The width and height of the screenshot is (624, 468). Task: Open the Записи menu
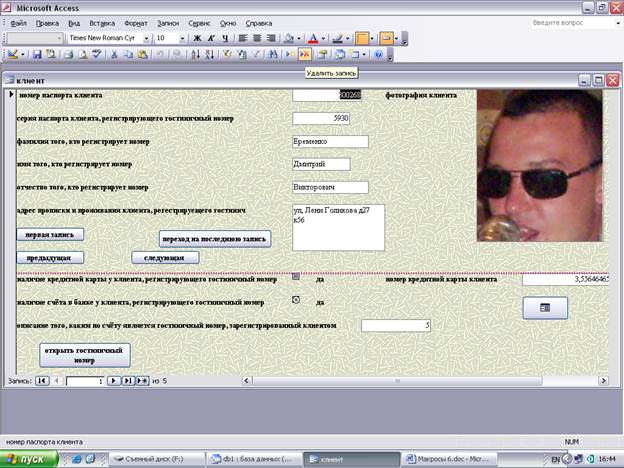click(x=168, y=23)
